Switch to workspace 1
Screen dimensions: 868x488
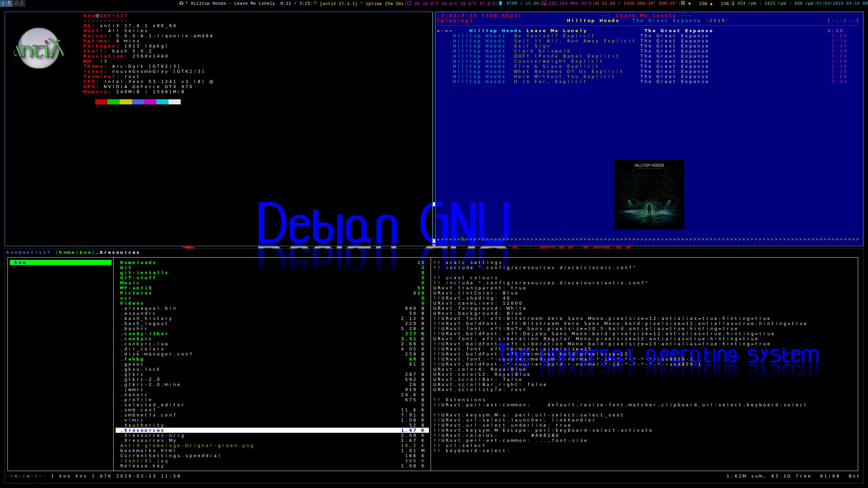6,3
